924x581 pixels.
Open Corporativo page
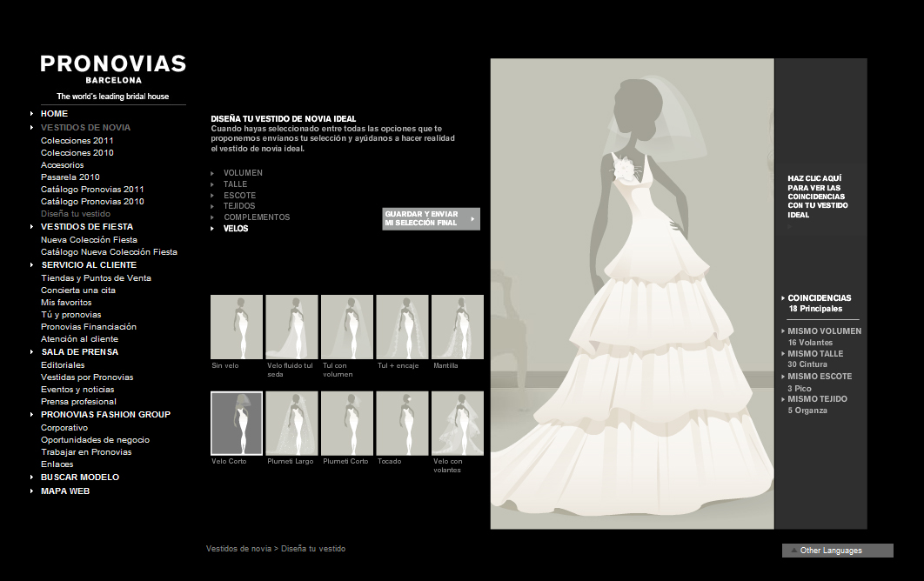tap(64, 428)
